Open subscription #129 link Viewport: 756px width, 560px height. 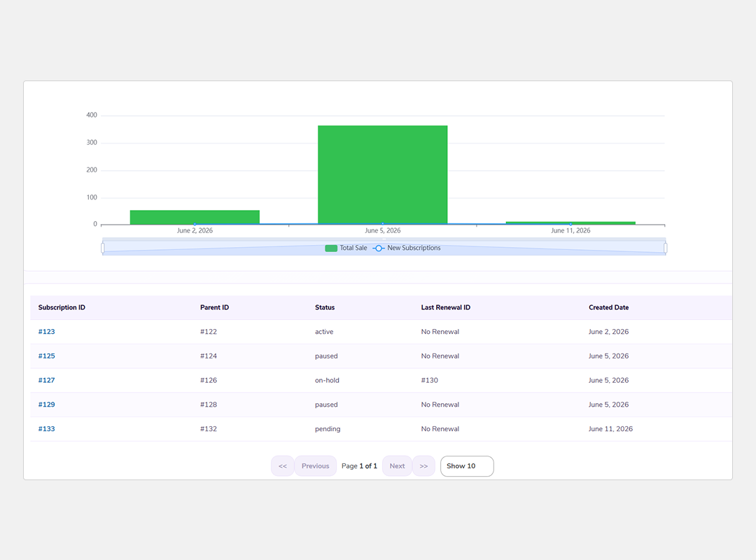click(47, 405)
